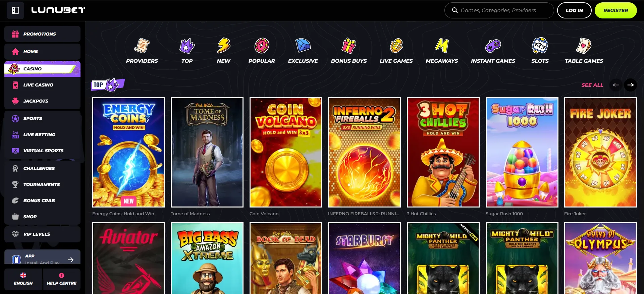644x294 pixels.
Task: Click the 'Sugar Rush 1000' title text
Action: 504,214
